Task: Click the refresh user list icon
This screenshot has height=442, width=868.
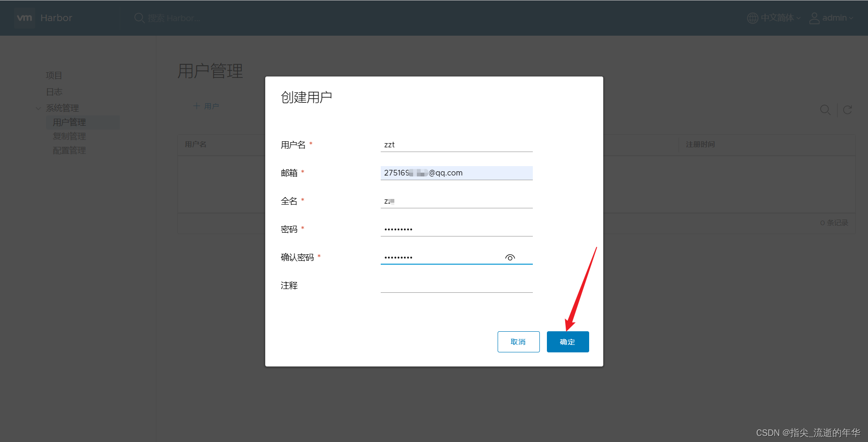Action: click(x=847, y=110)
